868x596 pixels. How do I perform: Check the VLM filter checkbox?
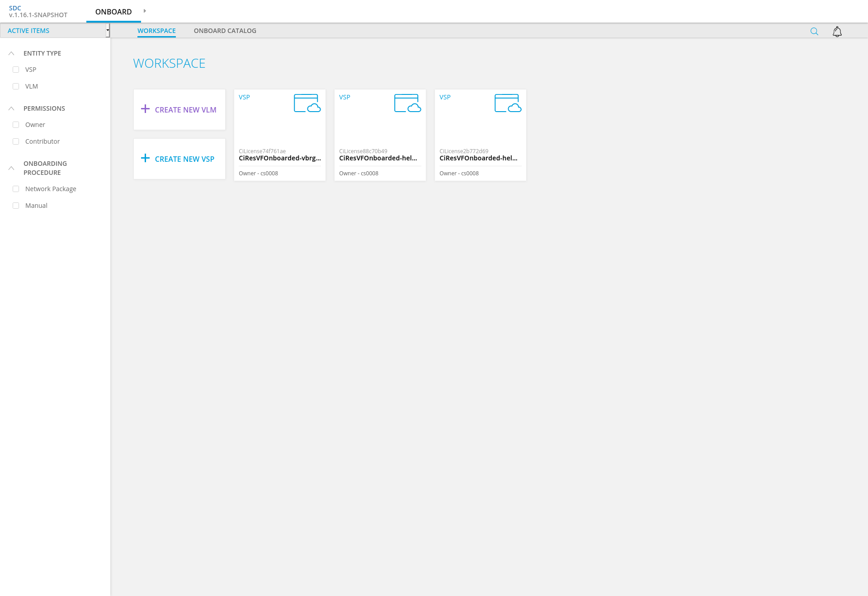[16, 86]
